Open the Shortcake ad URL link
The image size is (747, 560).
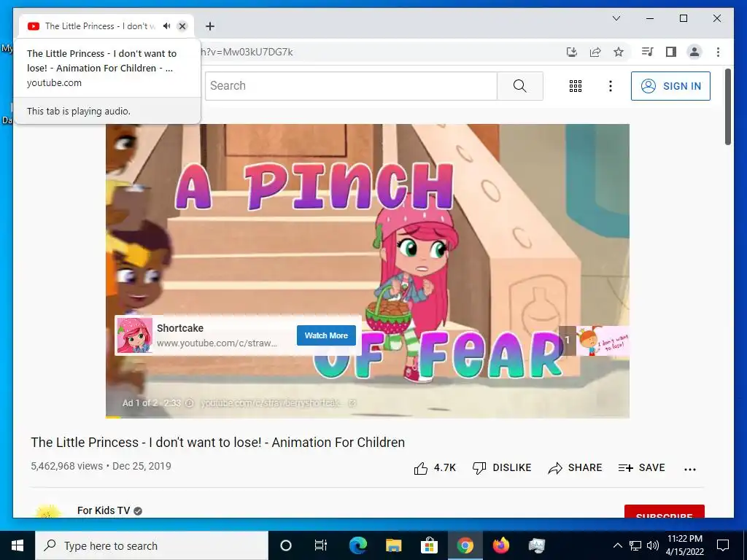[217, 343]
